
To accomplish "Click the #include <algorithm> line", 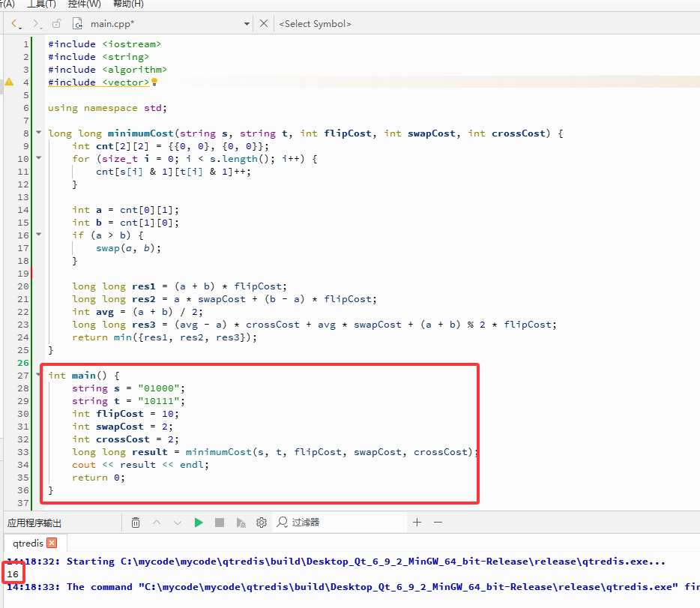I will coord(108,70).
